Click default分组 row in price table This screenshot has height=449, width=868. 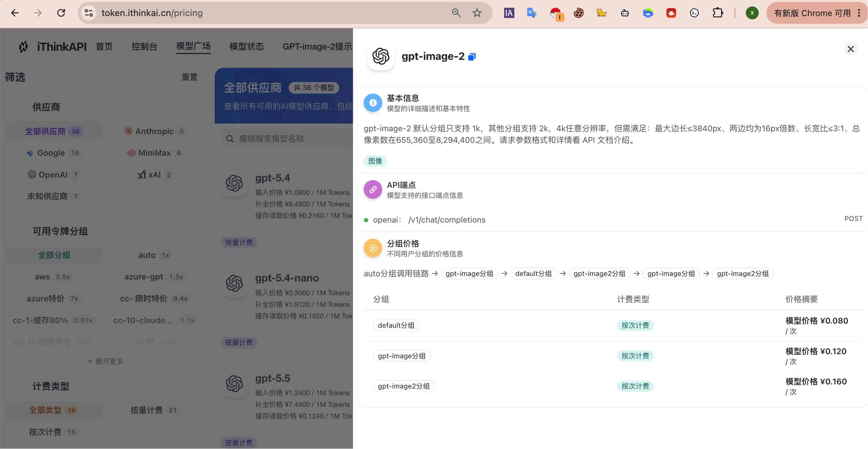pyautogui.click(x=613, y=325)
